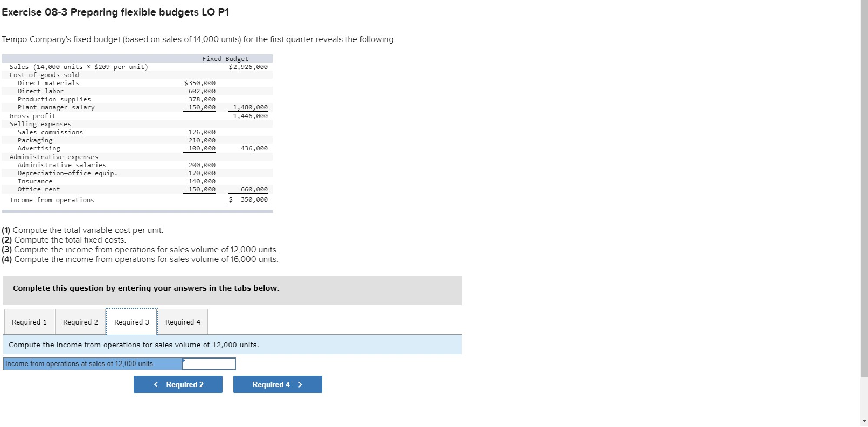
Task: Go back with the Required 2 button
Action: [178, 384]
